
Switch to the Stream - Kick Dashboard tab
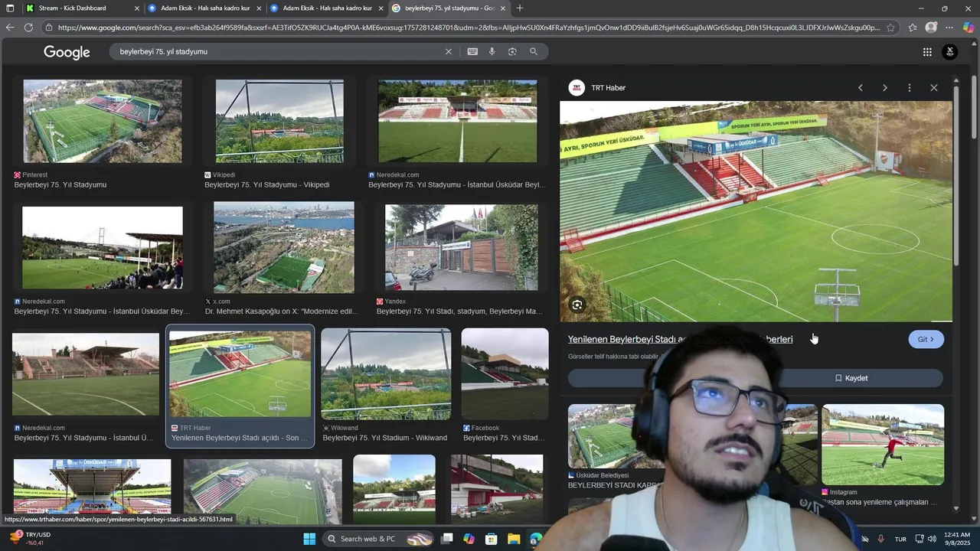[72, 8]
